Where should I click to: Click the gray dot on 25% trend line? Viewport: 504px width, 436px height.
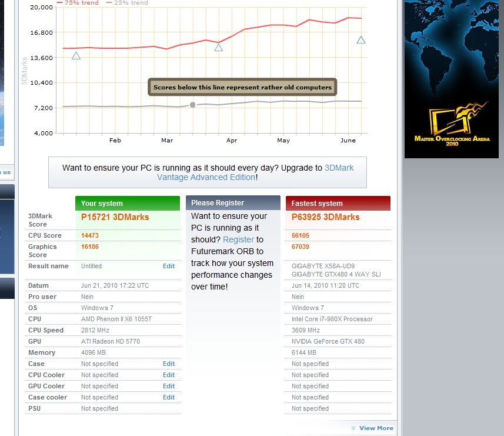click(192, 105)
